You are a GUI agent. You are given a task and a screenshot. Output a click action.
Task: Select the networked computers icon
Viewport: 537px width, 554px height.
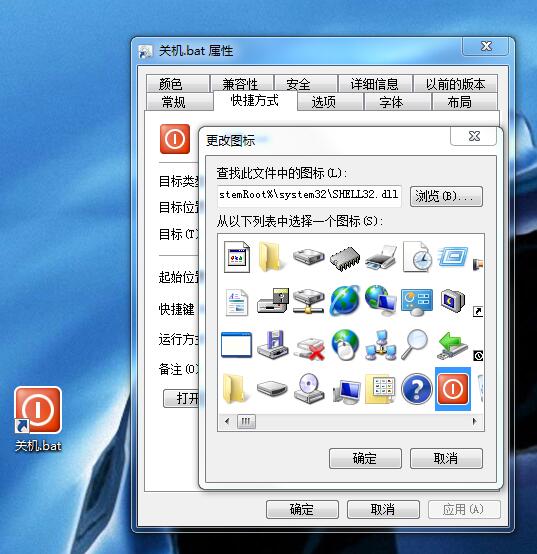tap(380, 346)
